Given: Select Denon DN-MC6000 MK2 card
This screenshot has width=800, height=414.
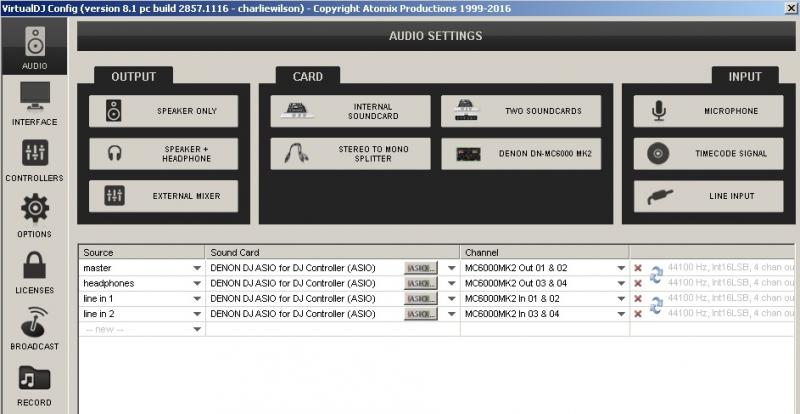Looking at the screenshot, I should pos(521,154).
